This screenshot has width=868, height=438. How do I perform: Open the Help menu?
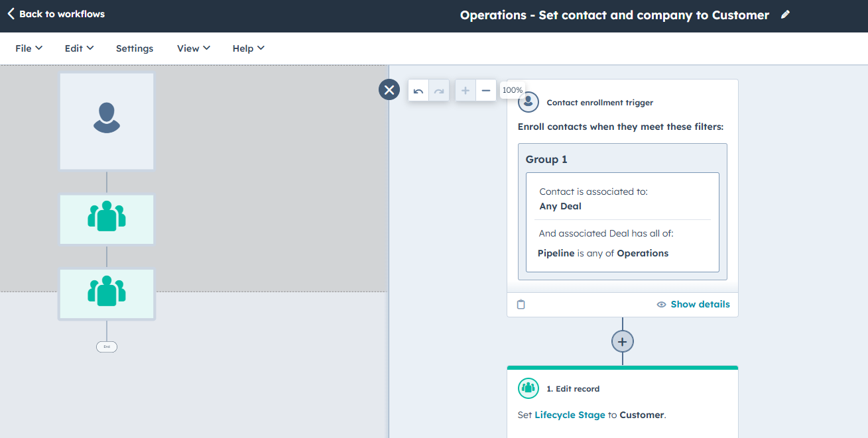click(249, 48)
